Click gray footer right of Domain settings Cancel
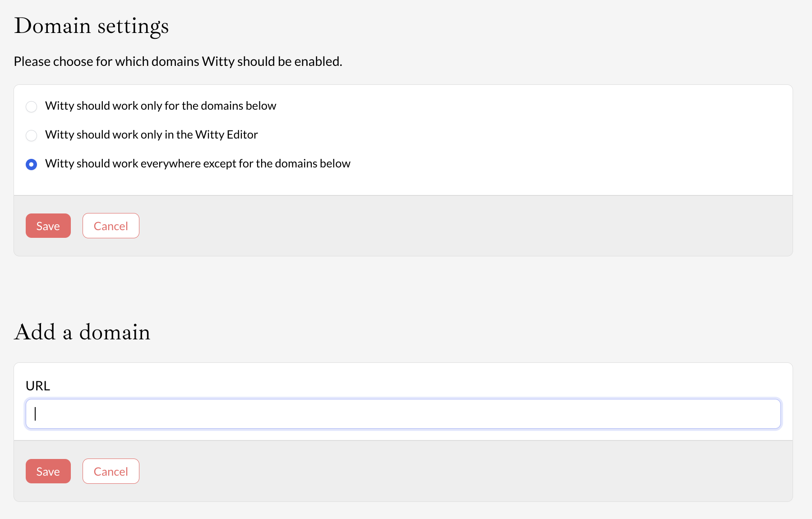The image size is (812, 519). (451, 226)
